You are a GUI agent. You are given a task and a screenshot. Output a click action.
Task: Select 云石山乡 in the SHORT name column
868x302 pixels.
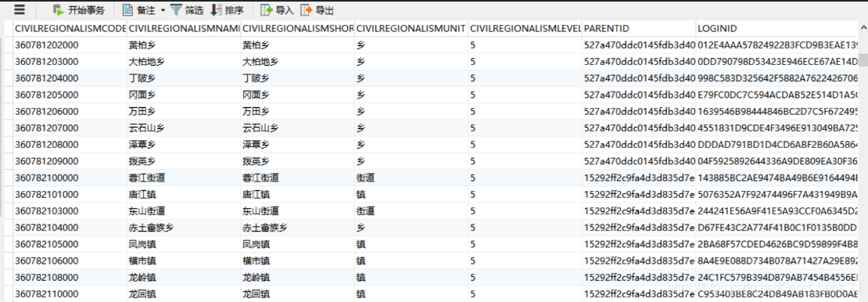(x=298, y=128)
